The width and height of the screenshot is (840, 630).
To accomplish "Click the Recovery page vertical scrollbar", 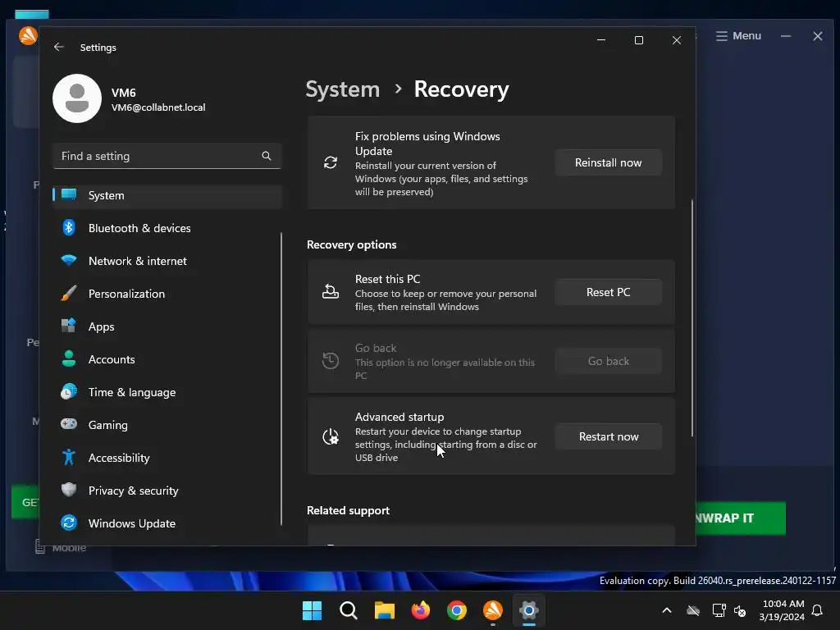I will click(692, 318).
